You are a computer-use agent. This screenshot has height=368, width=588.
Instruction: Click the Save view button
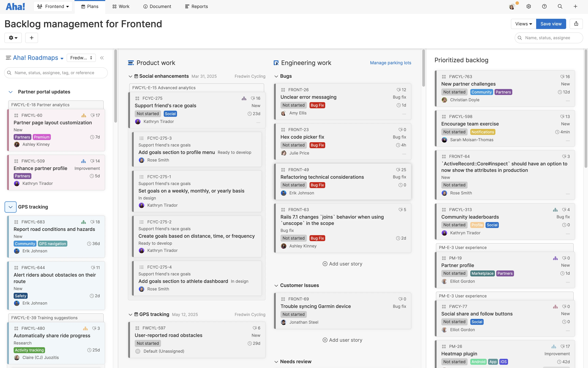pyautogui.click(x=551, y=24)
